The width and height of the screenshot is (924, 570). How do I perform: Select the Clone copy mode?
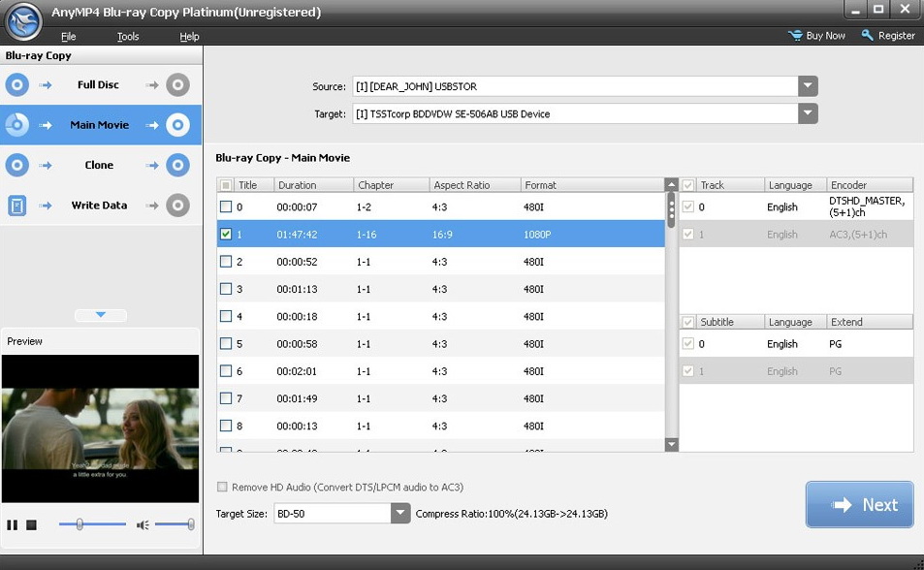[101, 165]
